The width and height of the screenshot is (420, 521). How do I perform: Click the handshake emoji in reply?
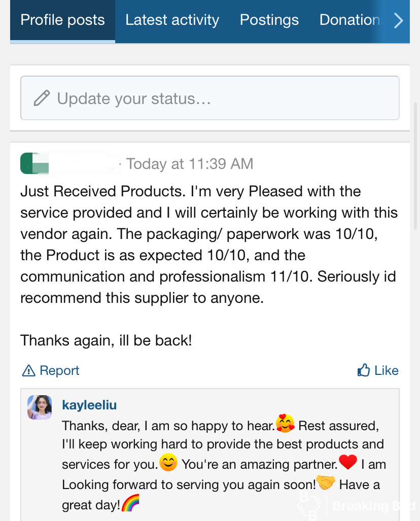click(326, 483)
